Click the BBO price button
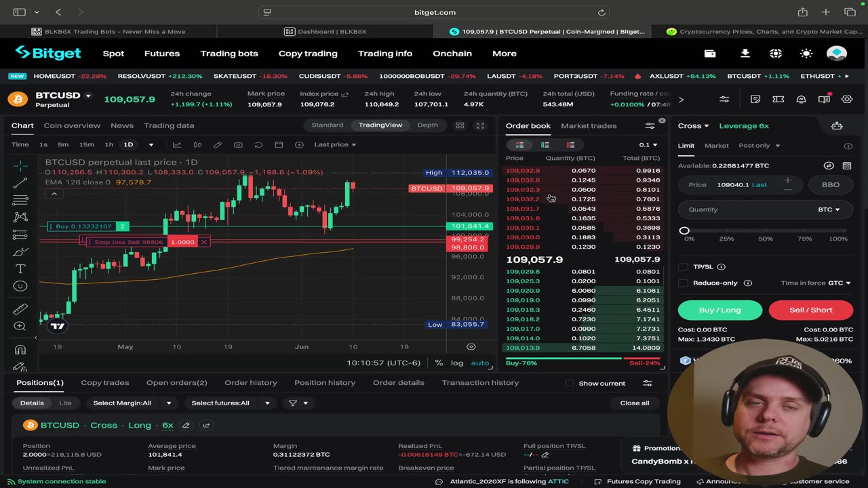The width and height of the screenshot is (868, 488). pos(831,184)
